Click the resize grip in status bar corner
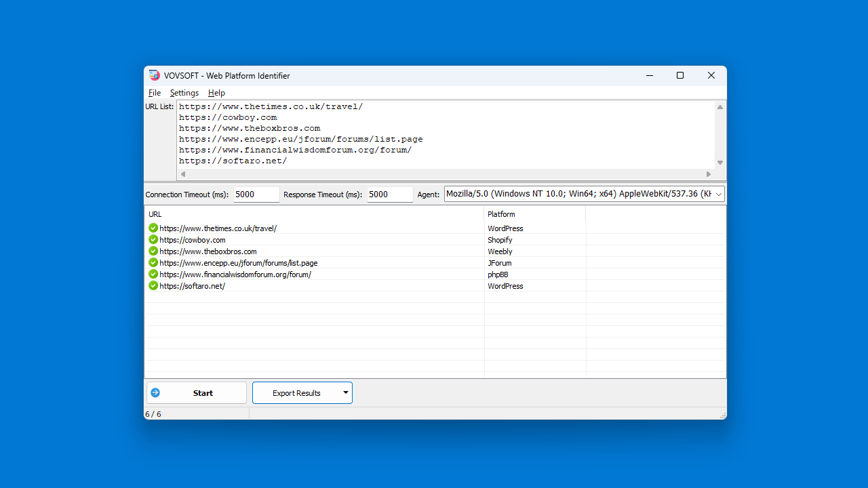This screenshot has height=488, width=868. [x=722, y=415]
